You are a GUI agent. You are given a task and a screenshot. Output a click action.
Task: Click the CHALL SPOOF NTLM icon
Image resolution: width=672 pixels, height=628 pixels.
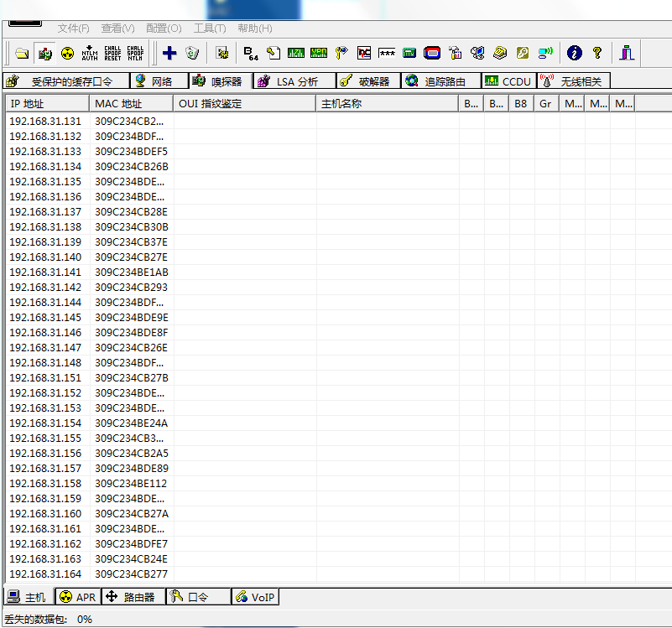pos(135,53)
